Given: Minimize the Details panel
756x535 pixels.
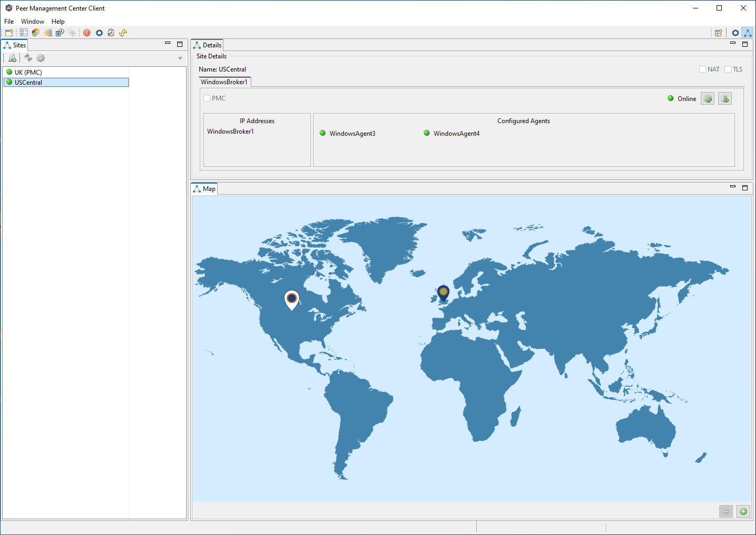Looking at the screenshot, I should (x=732, y=44).
